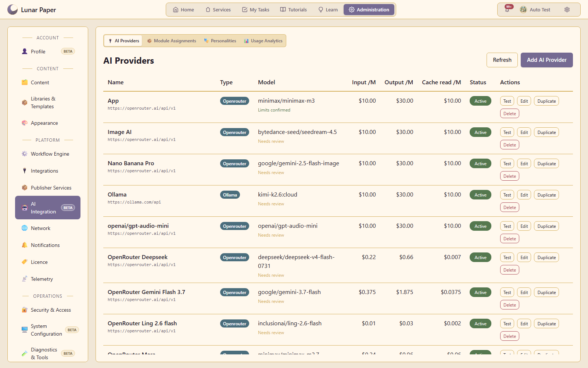Screen dimensions: 588x368
Task: Select model text kimi-k2.6:cloud
Action: [x=277, y=195]
